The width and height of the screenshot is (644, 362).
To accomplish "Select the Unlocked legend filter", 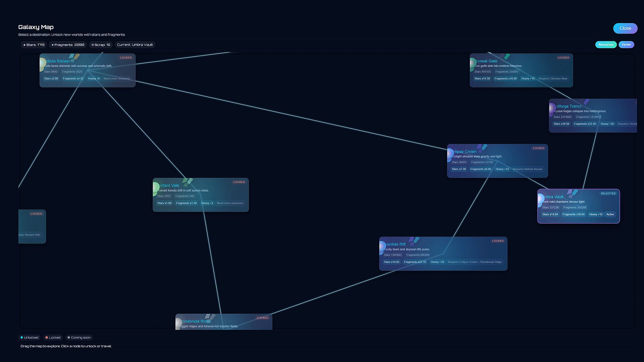I will [x=30, y=338].
